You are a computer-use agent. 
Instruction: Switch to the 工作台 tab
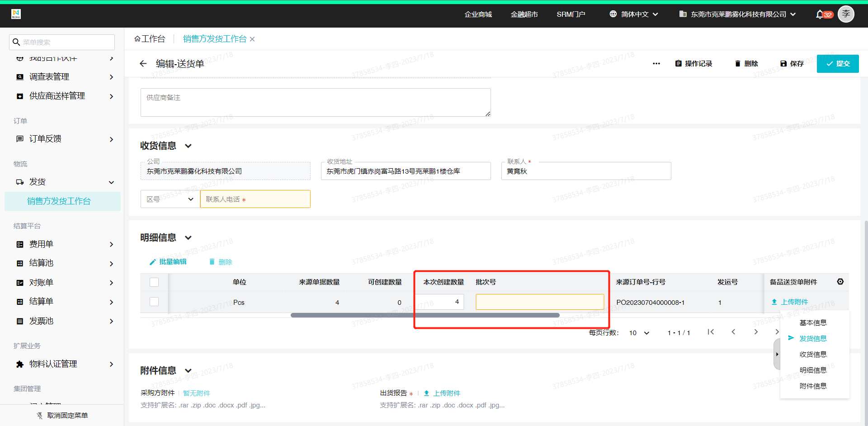coord(150,39)
